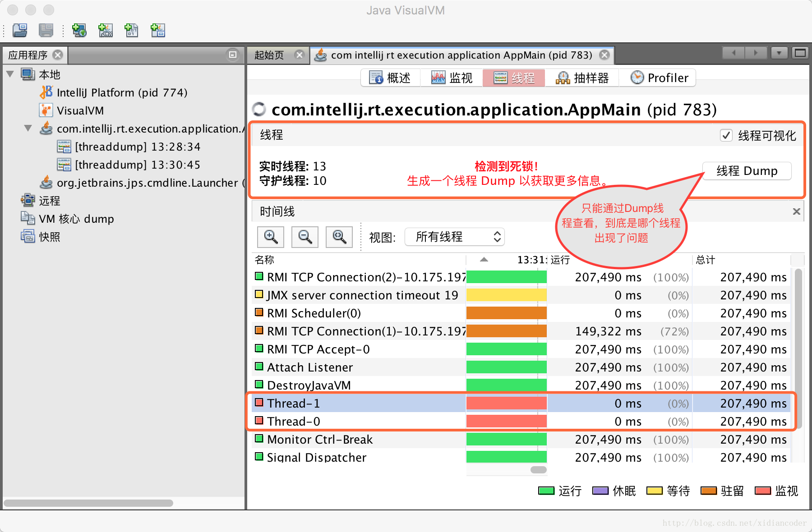The height and width of the screenshot is (532, 812).
Task: Click the Zoom Out timeline icon
Action: pyautogui.click(x=305, y=237)
